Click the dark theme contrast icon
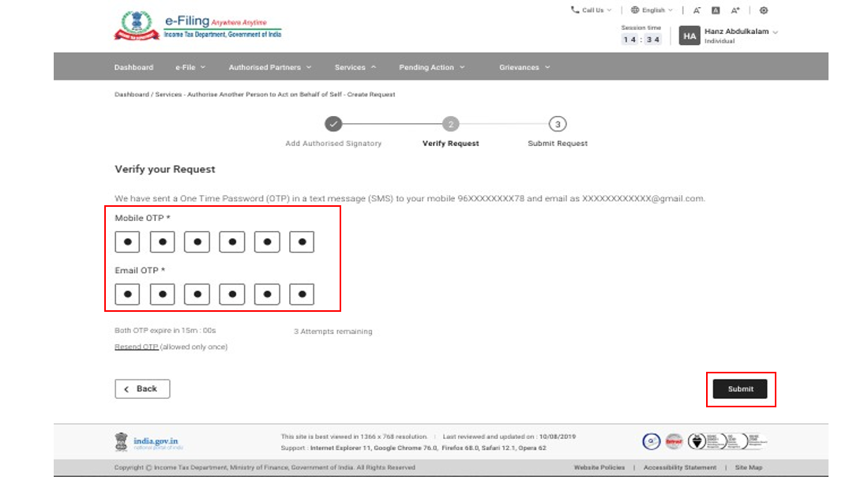The height and width of the screenshot is (491, 868). [714, 9]
